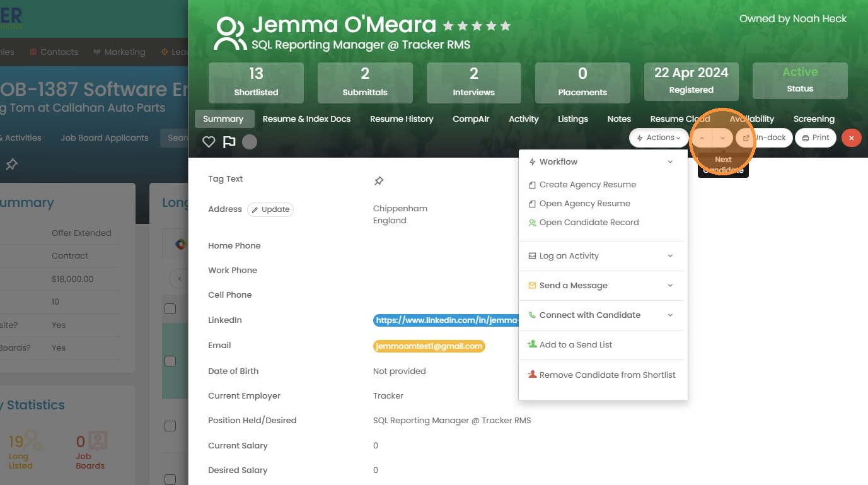Image resolution: width=868 pixels, height=485 pixels.
Task: Go to next candidate with down chevron
Action: (x=722, y=138)
